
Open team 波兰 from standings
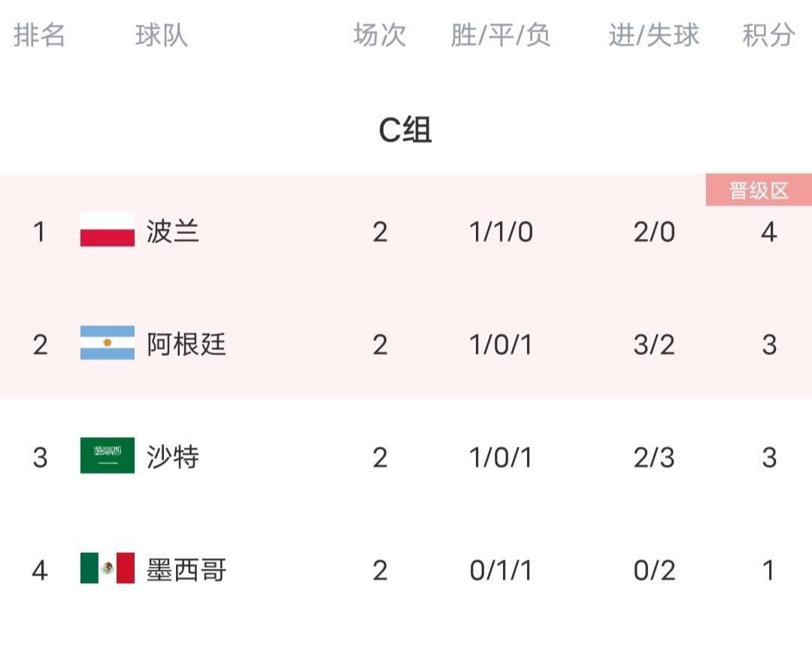172,231
